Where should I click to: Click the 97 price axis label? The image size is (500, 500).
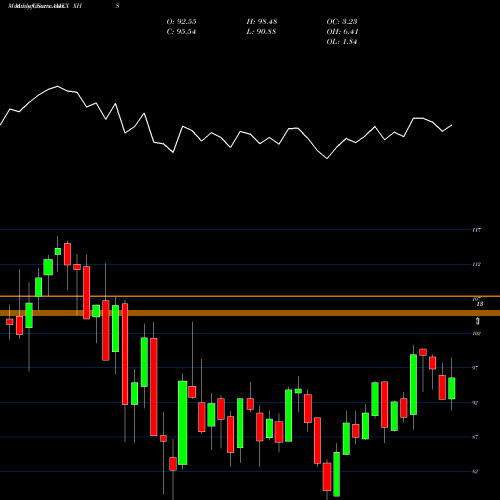(475, 368)
